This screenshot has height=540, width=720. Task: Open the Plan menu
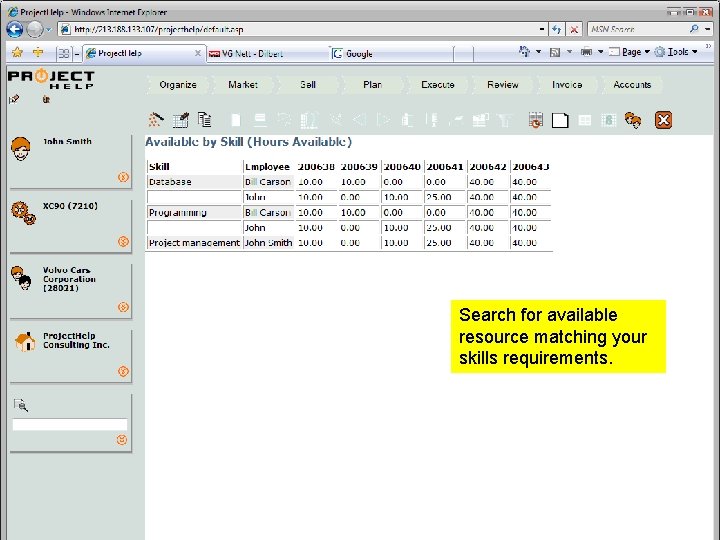[x=372, y=84]
